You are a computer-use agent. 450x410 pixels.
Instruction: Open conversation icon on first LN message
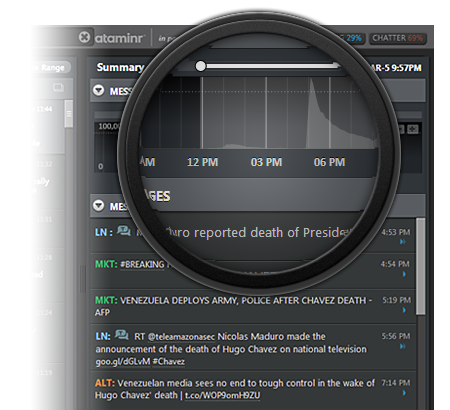click(x=124, y=231)
